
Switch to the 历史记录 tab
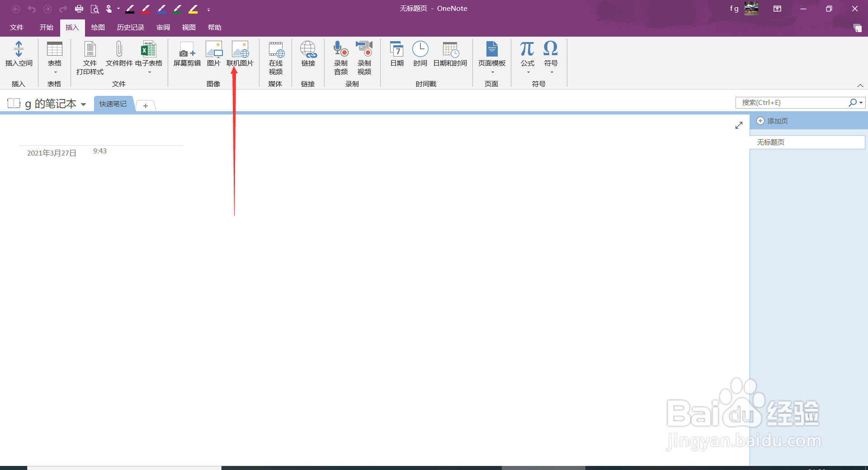(131, 28)
